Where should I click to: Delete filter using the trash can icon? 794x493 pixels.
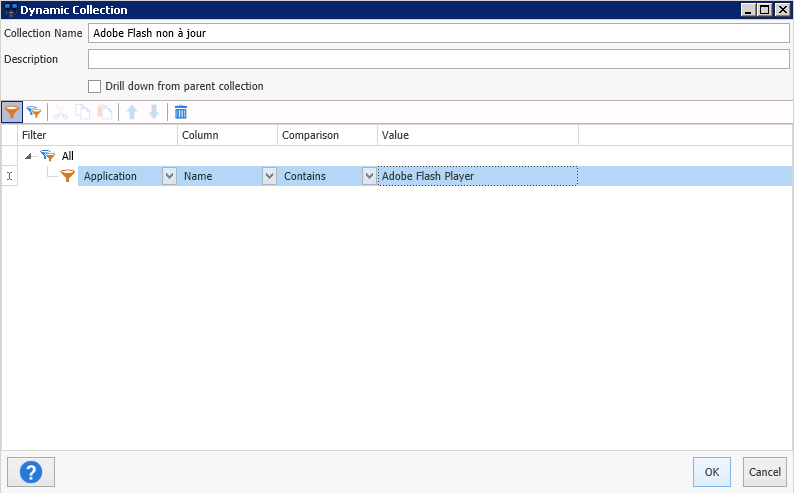coord(181,112)
